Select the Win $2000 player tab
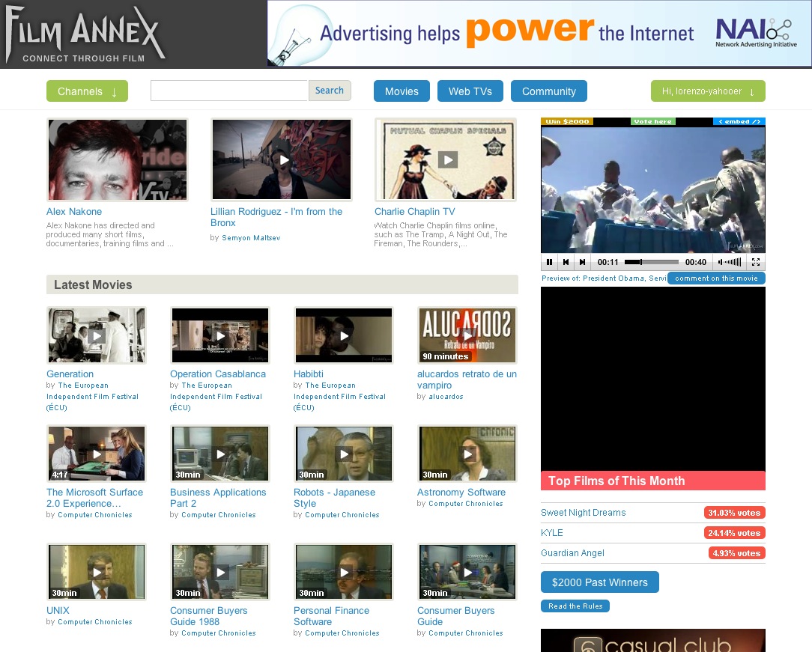 (x=567, y=121)
